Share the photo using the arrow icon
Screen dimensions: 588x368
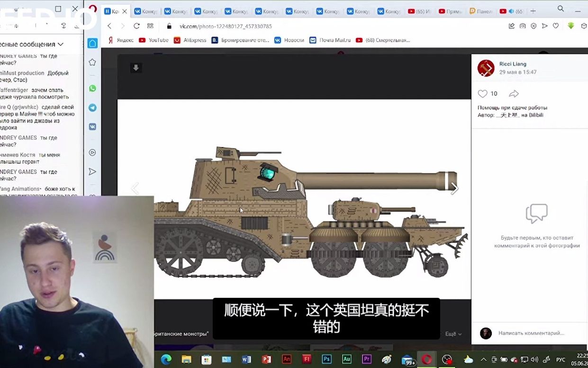pos(514,94)
